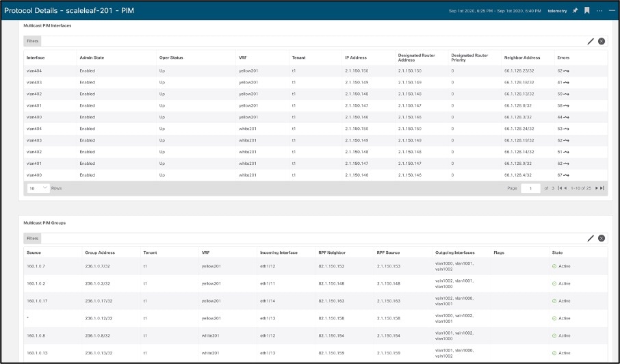The image size is (620, 364).
Task: Edit filters for Multicast PIM Interfaces
Action: click(x=591, y=41)
